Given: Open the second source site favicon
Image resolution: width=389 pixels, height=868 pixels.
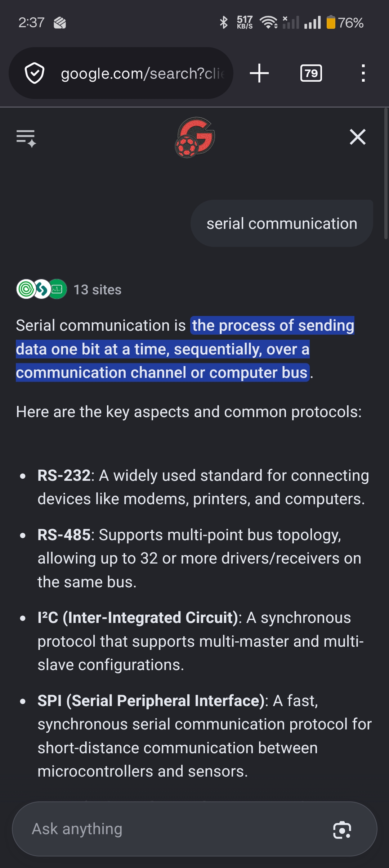Looking at the screenshot, I should pos(42,289).
